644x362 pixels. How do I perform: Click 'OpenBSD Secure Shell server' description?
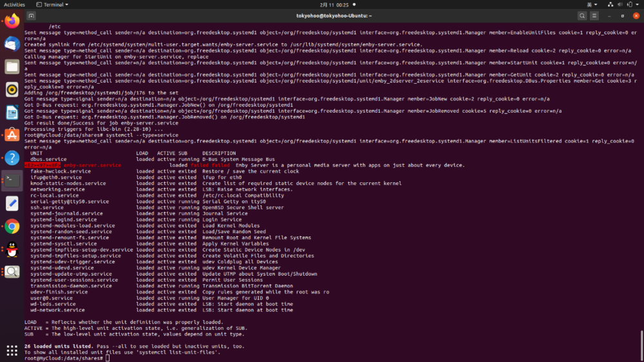point(243,207)
